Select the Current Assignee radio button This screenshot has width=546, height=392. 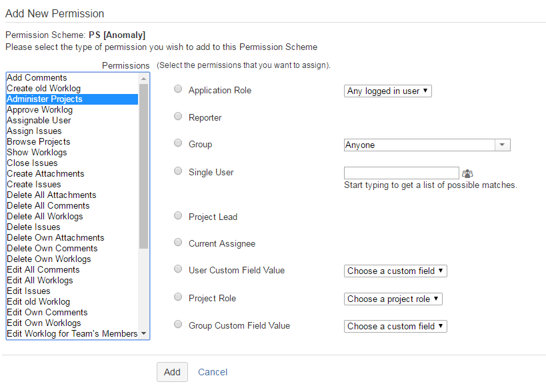(x=178, y=243)
